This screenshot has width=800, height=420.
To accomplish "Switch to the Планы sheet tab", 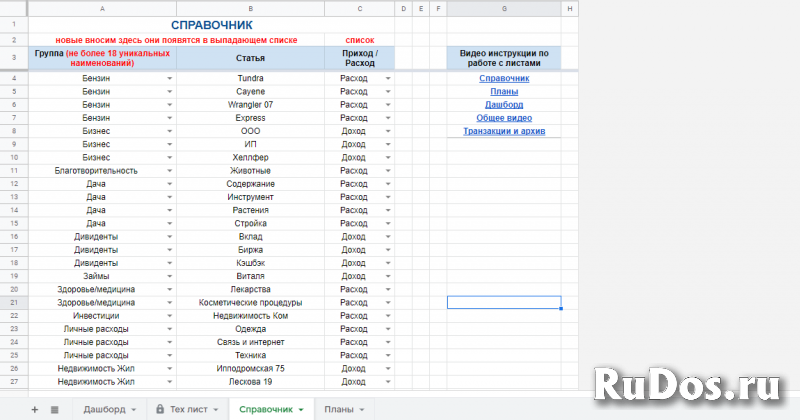I will (338, 409).
